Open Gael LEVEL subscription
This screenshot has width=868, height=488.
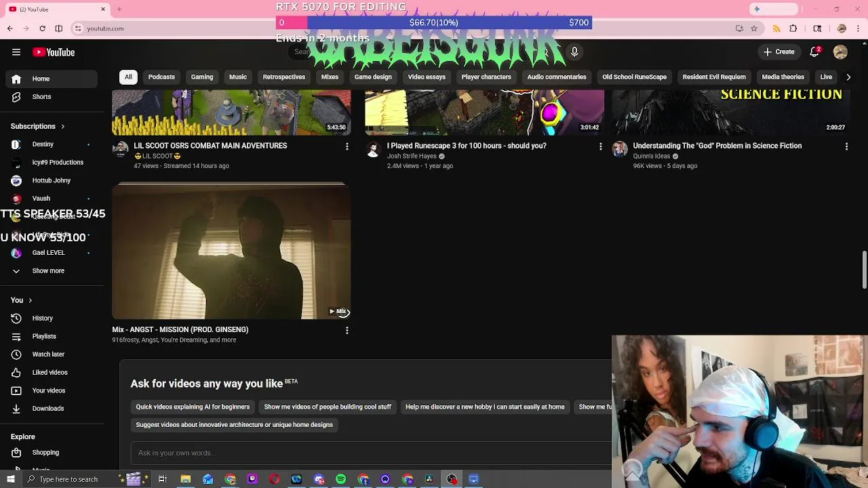coord(52,253)
